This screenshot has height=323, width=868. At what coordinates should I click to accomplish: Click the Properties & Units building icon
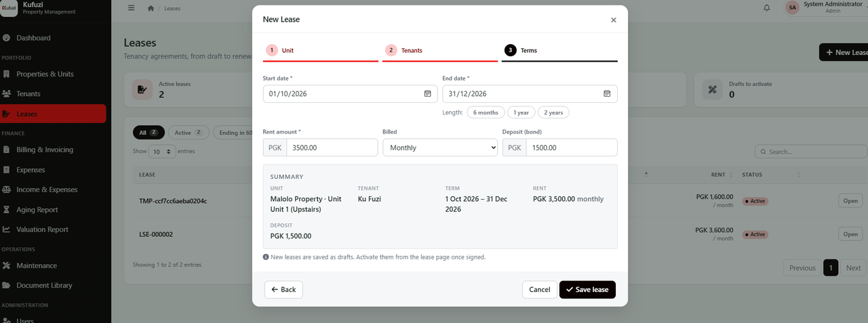pyautogui.click(x=7, y=74)
